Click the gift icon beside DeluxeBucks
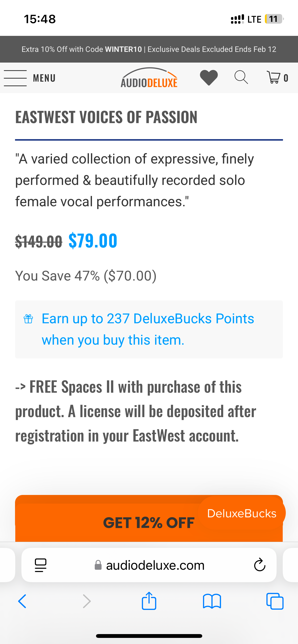Viewport: 298px width, 644px height. (x=28, y=319)
